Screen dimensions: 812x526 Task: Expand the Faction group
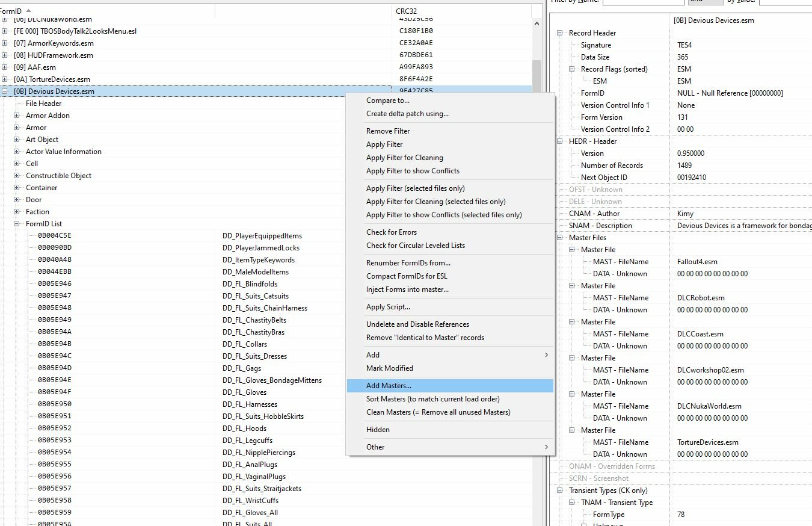17,212
